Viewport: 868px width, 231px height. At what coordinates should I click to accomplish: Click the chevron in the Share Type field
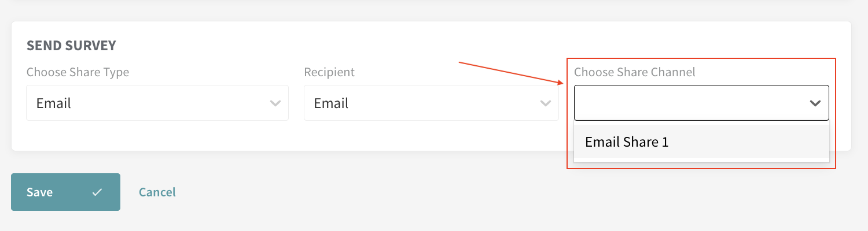[275, 103]
